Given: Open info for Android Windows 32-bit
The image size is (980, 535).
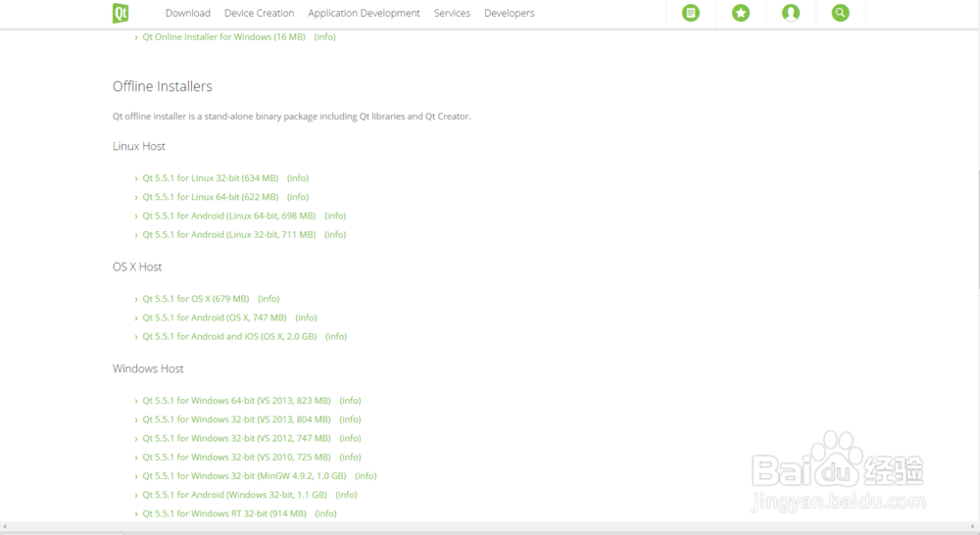Looking at the screenshot, I should tap(346, 495).
